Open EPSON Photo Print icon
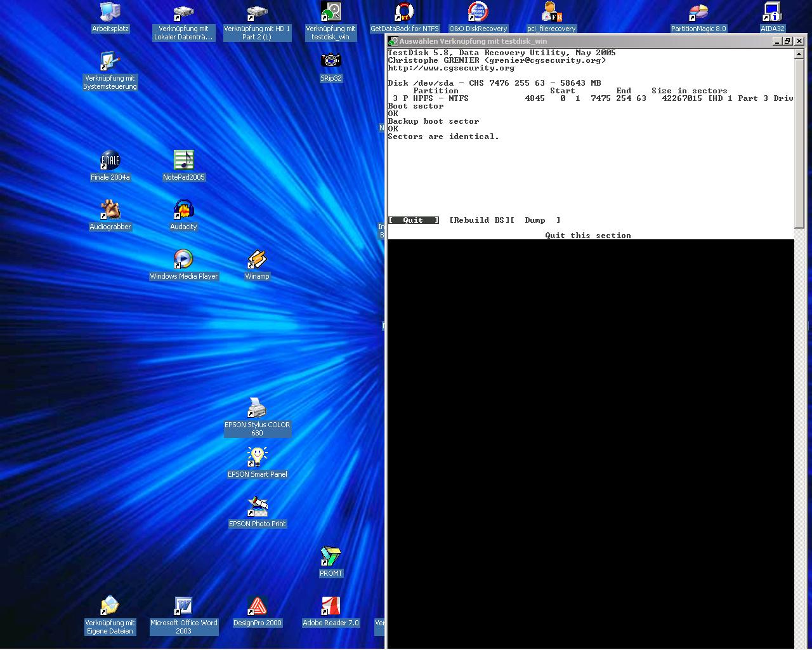This screenshot has width=812, height=650. (257, 512)
